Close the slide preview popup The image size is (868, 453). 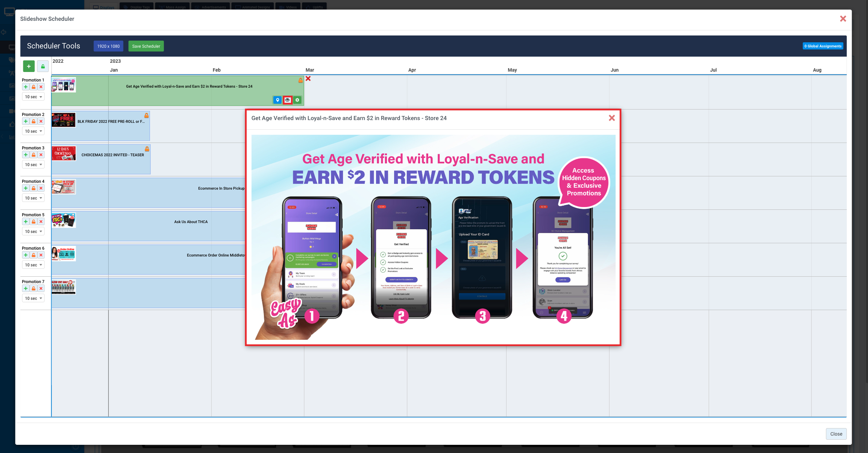[x=612, y=118]
